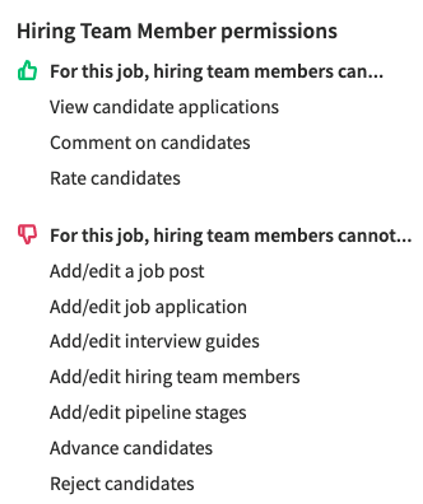Click the Hiring Team Member permissions heading
The width and height of the screenshot is (423, 504).
click(x=177, y=31)
